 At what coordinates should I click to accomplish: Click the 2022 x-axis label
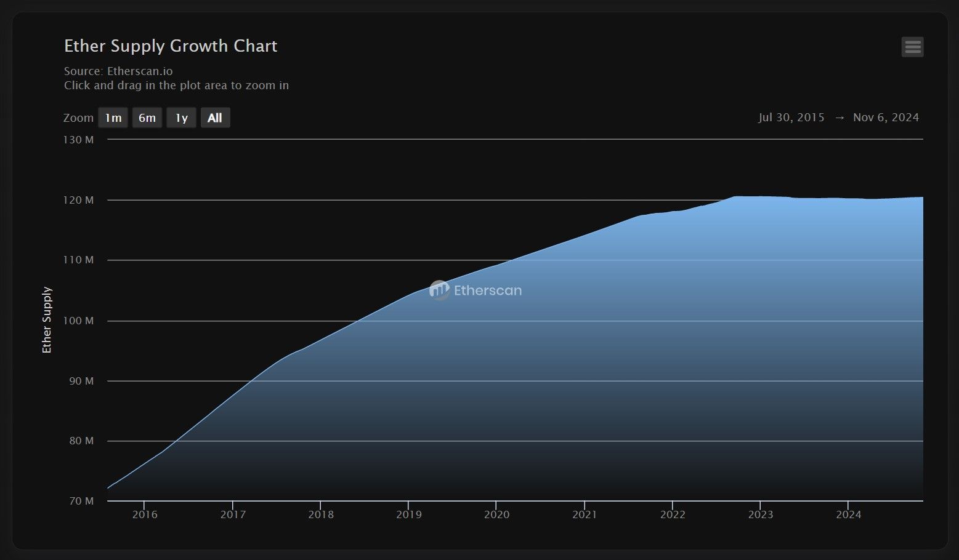673,514
